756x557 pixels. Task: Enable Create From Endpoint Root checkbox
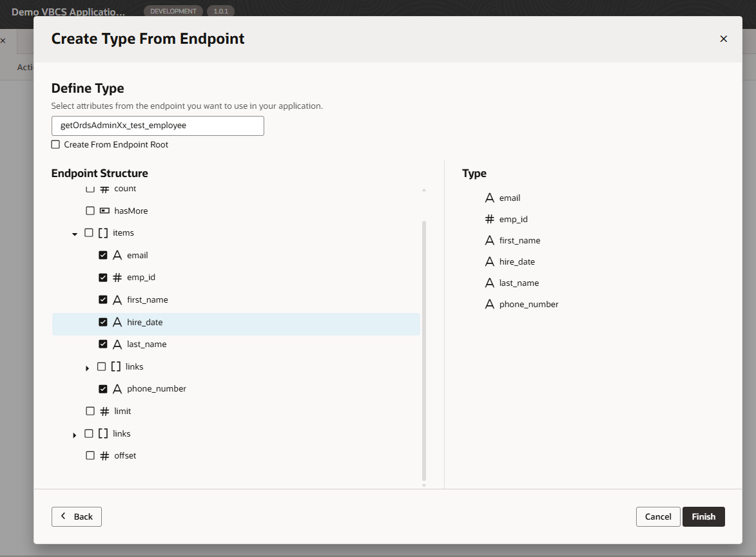pos(55,145)
